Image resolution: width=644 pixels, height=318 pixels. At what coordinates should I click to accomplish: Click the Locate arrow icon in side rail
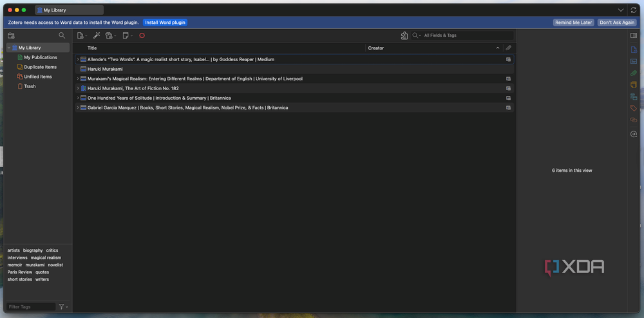[633, 134]
